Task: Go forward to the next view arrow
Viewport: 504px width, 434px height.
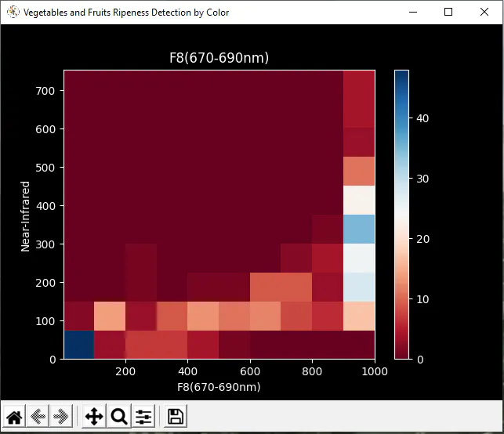Action: 61,417
